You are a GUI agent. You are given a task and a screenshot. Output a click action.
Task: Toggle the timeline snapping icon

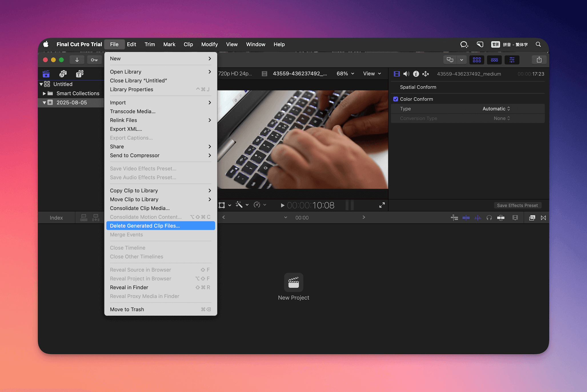pyautogui.click(x=501, y=218)
